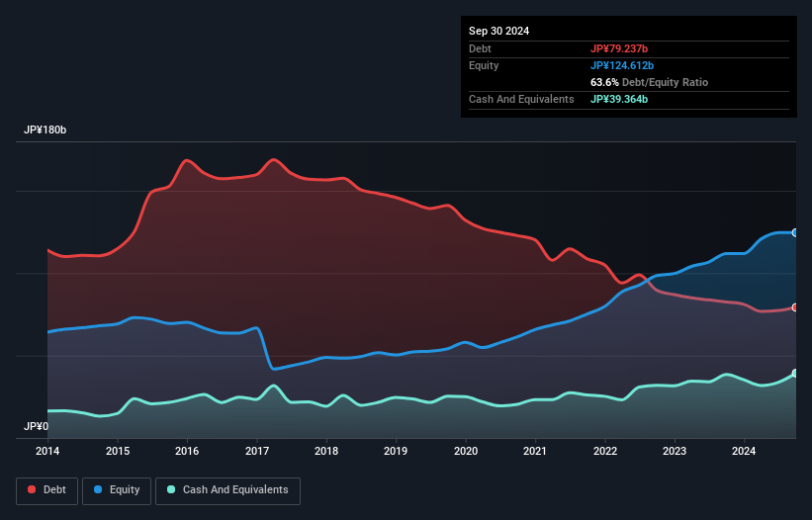Select the 2023 x-axis label
812x520 pixels.
pyautogui.click(x=675, y=451)
